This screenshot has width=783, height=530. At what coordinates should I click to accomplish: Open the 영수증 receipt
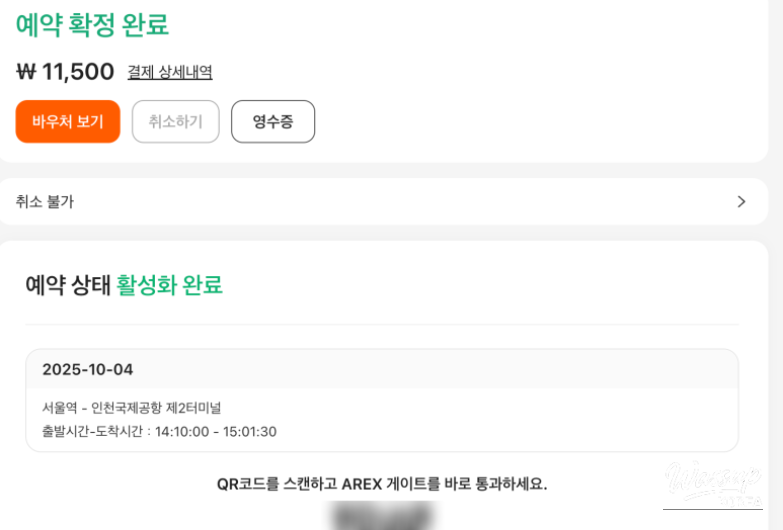coord(273,122)
